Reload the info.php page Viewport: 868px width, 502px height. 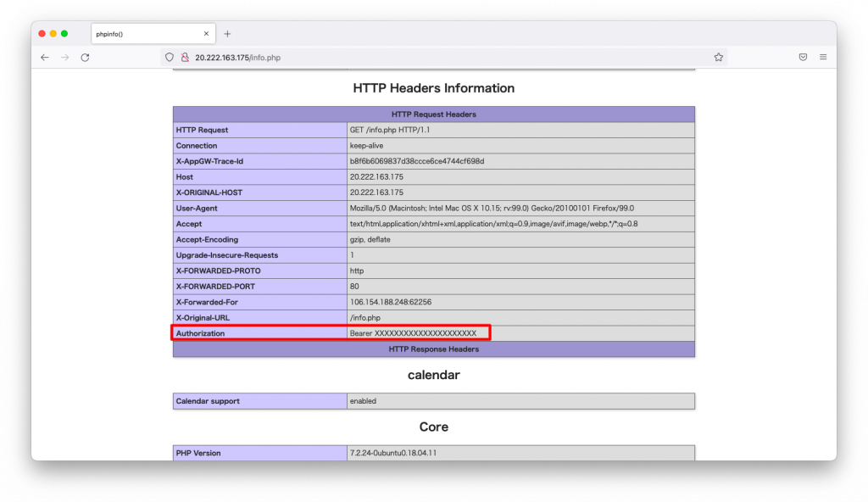(86, 58)
